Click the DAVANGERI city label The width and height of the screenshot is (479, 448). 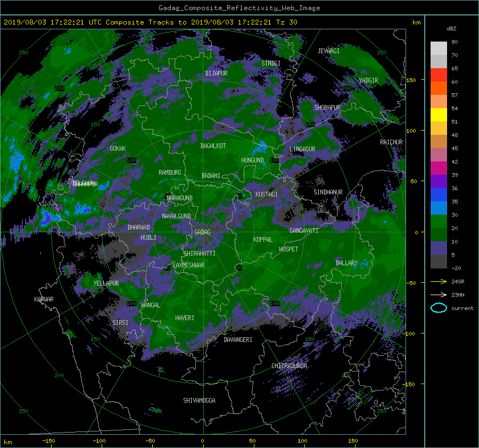(238, 340)
